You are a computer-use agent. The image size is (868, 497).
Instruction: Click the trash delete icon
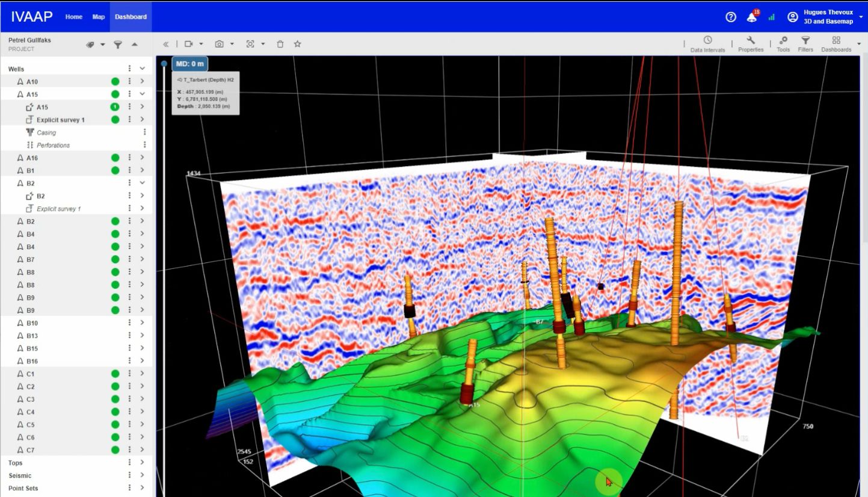pos(280,44)
